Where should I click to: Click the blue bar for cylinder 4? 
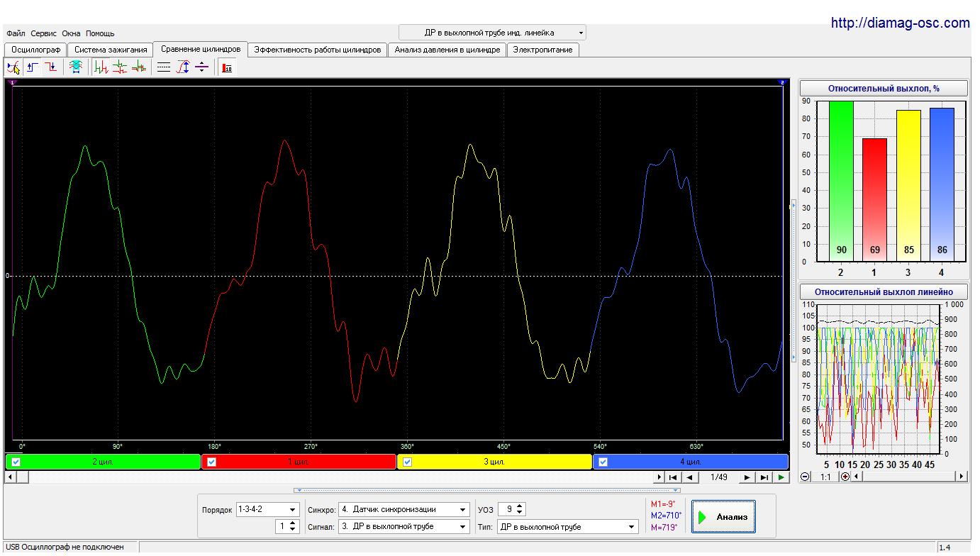point(942,184)
